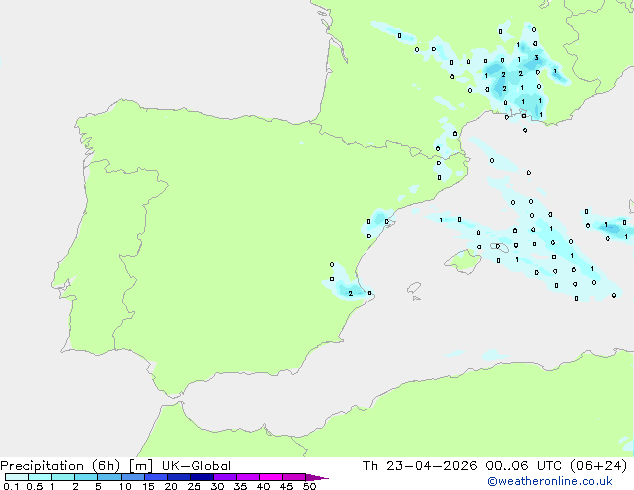Click the '50' legend scale label
Viewport: 634px width, 490px height.
coord(309,486)
